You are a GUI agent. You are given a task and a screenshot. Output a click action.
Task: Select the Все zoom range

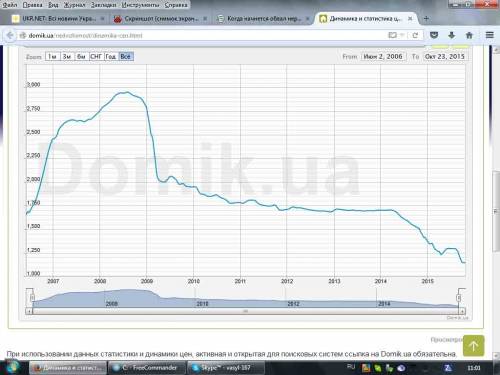[126, 57]
